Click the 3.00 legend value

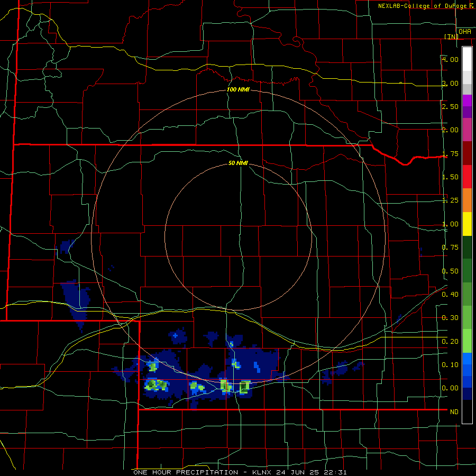click(x=450, y=83)
